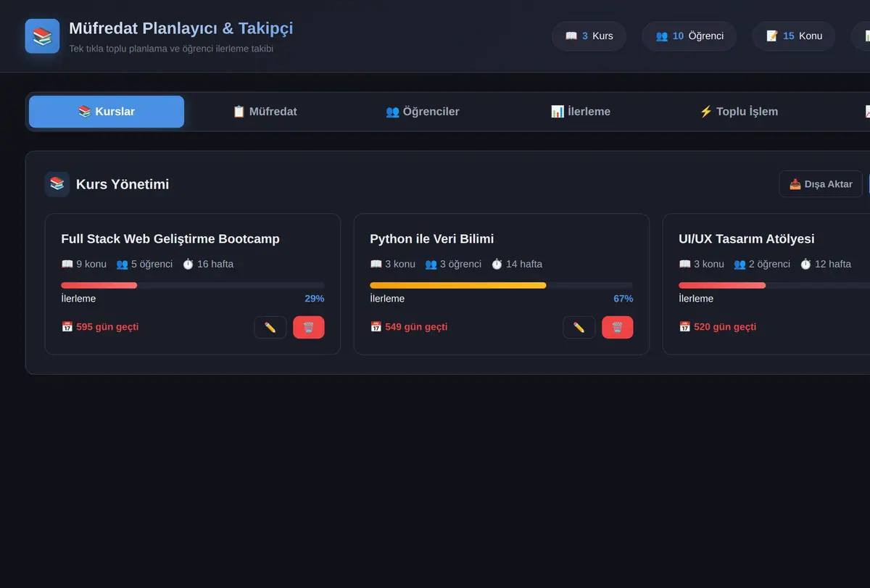The width and height of the screenshot is (870, 588).
Task: Click the students icon beside 5 öğrenci
Action: click(x=122, y=264)
